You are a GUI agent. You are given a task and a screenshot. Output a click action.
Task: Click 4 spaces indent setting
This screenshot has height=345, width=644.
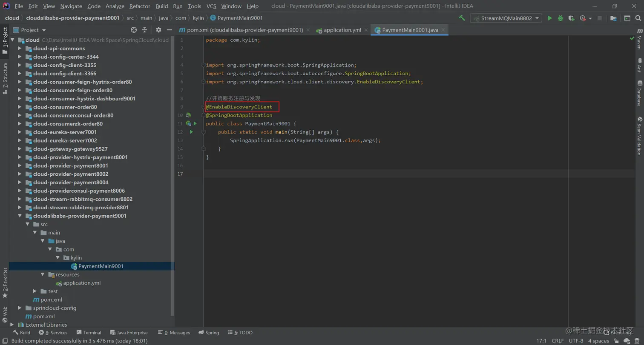coord(598,341)
